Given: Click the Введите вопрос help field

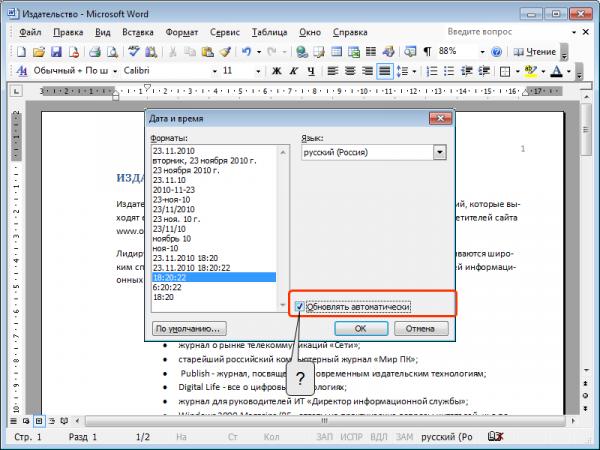Looking at the screenshot, I should point(507,32).
